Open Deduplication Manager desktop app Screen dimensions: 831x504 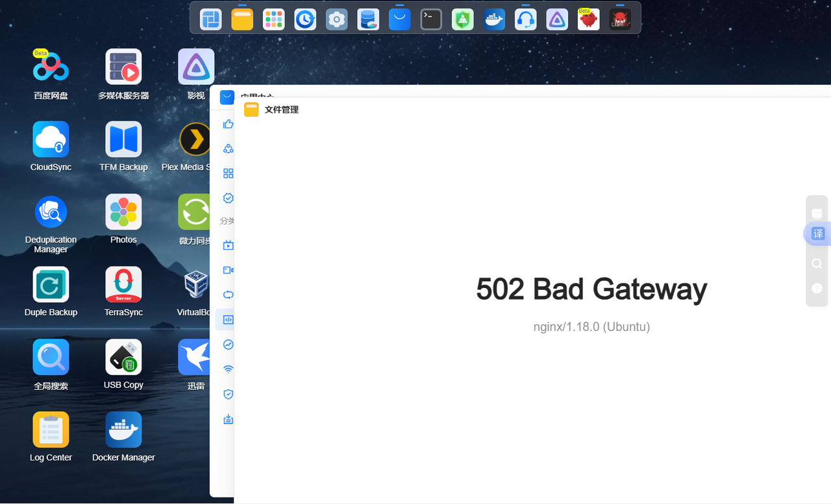(x=51, y=211)
